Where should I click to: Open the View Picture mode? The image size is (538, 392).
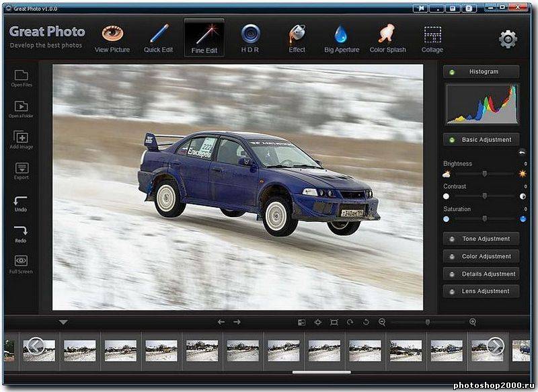(x=112, y=38)
